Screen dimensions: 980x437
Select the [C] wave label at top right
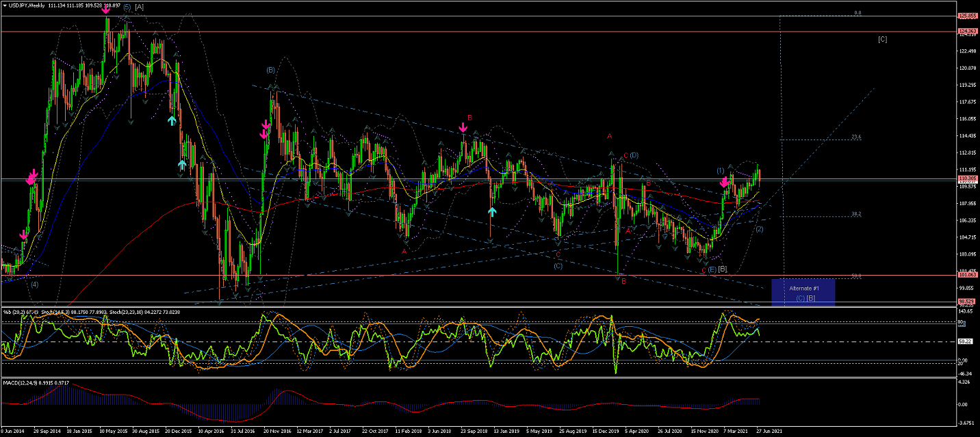point(882,39)
